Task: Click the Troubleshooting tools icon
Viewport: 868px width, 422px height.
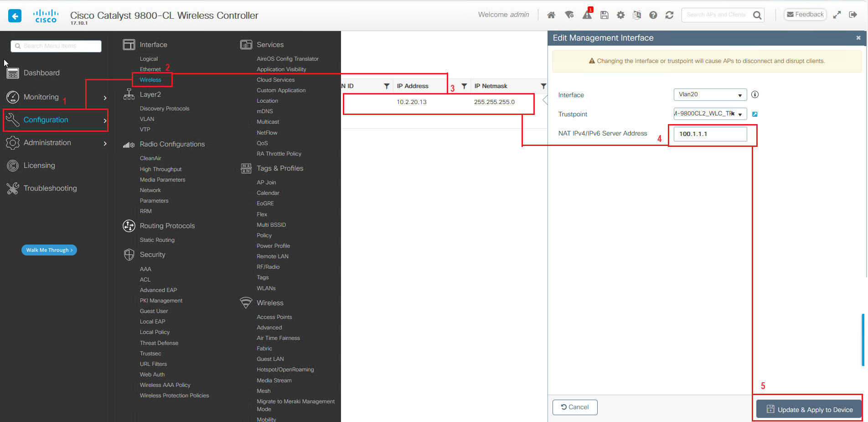Action: point(13,188)
